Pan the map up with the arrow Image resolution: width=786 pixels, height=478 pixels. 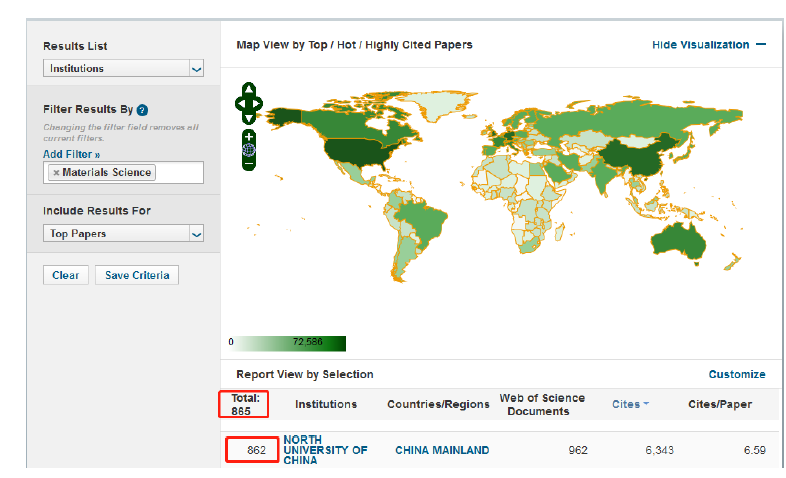(249, 89)
